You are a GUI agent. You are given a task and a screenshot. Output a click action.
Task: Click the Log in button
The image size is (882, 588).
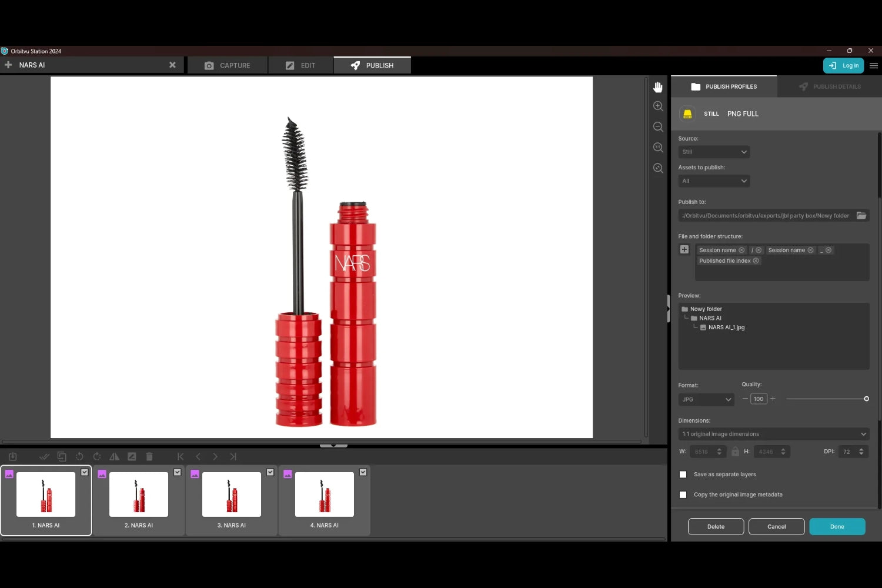[x=844, y=66]
